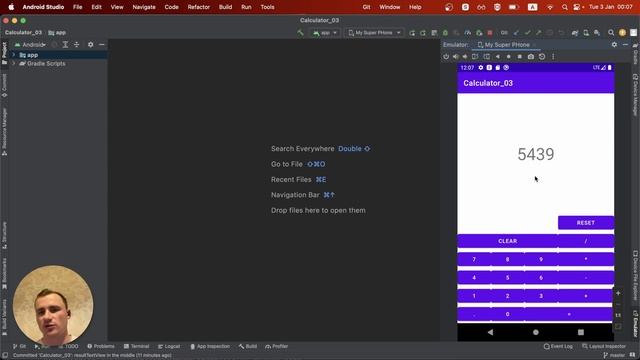Click the red Stop button in toolbar
640x360 pixels.
[x=490, y=33]
